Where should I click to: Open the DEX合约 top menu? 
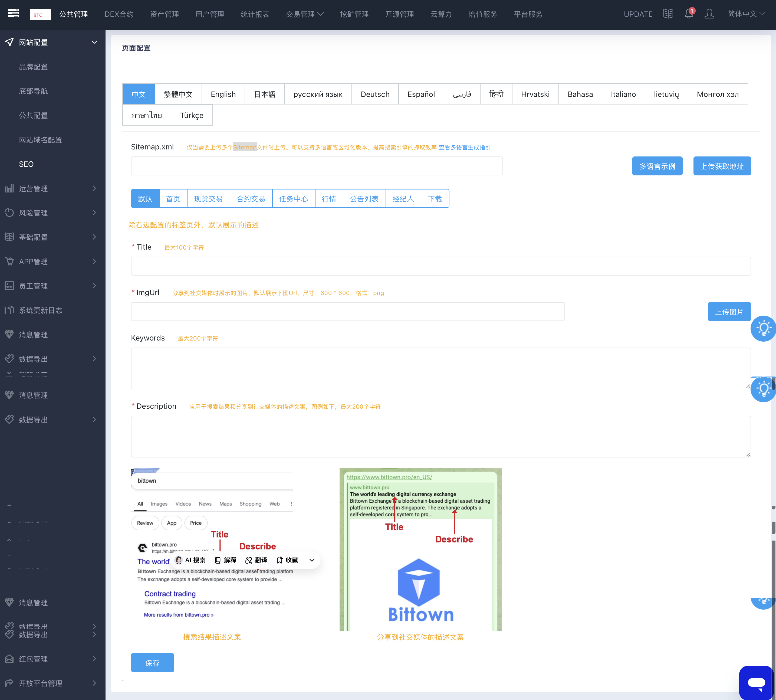pyautogui.click(x=119, y=14)
